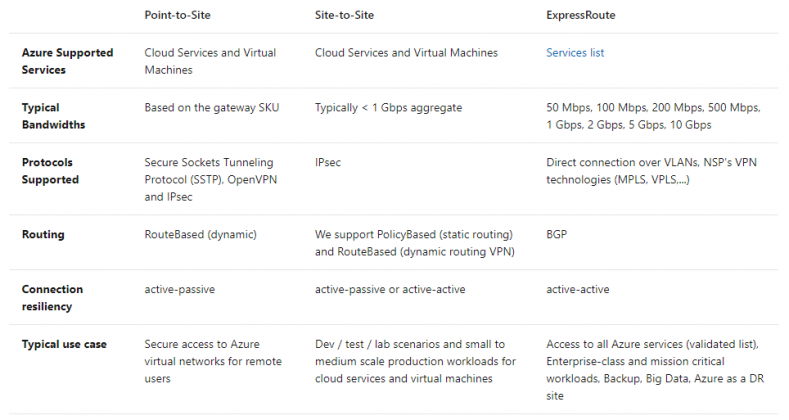Click the ExpressRoute column header
This screenshot has height=420, width=789.
pyautogui.click(x=582, y=13)
